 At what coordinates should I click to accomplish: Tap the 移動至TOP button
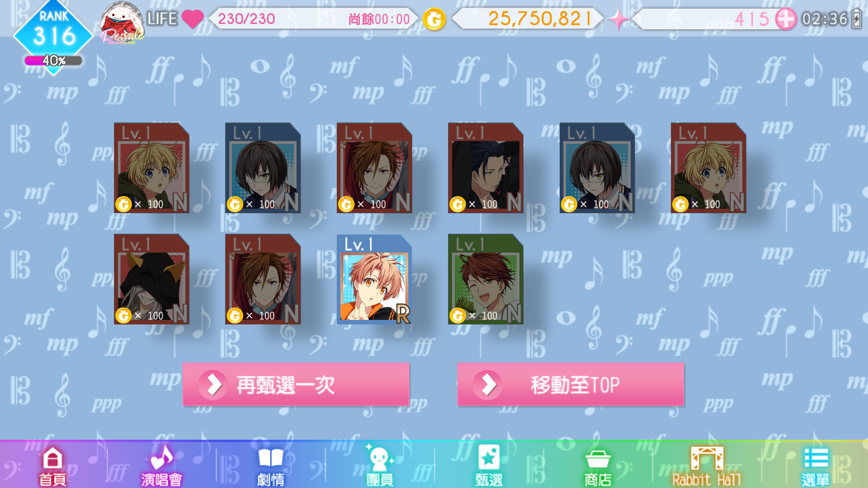571,385
